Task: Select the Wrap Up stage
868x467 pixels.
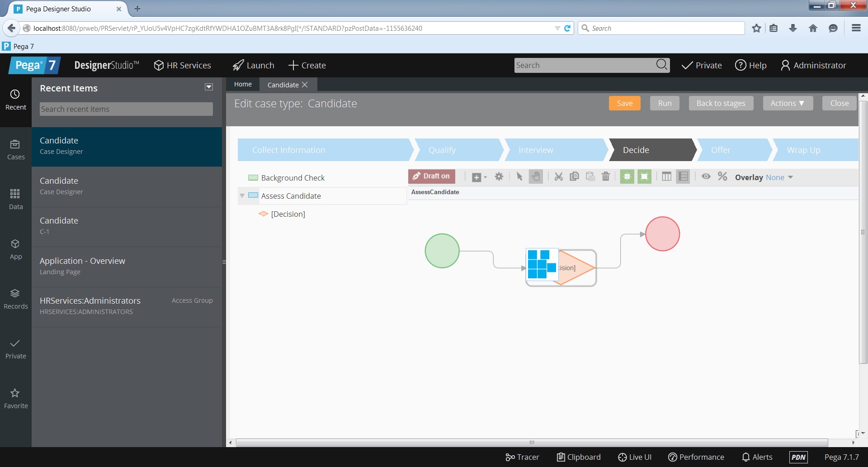Action: tap(816, 150)
